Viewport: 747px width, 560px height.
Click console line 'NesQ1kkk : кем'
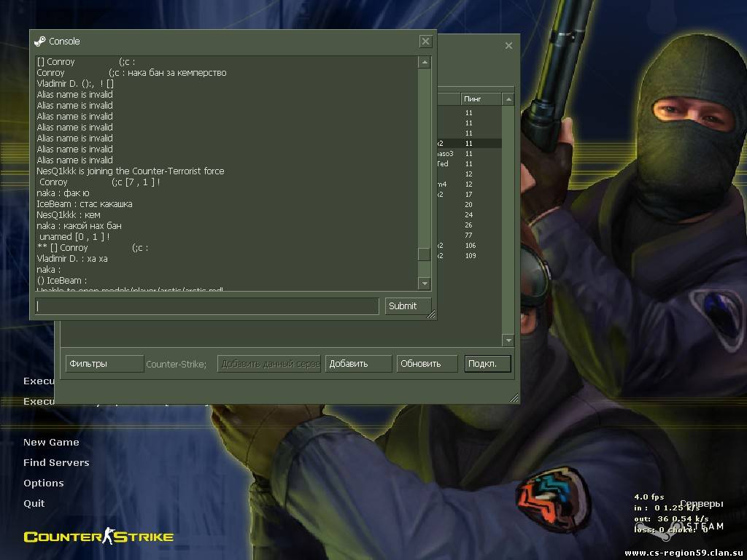[69, 215]
